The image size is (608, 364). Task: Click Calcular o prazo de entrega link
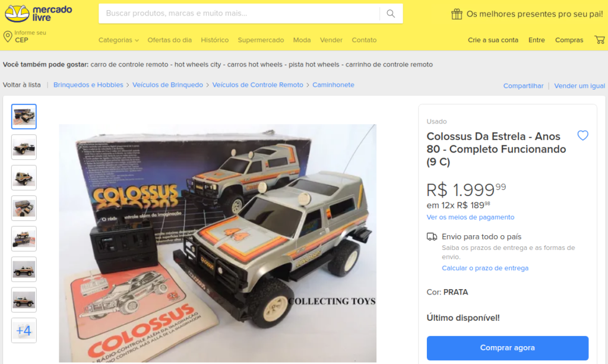pos(484,268)
